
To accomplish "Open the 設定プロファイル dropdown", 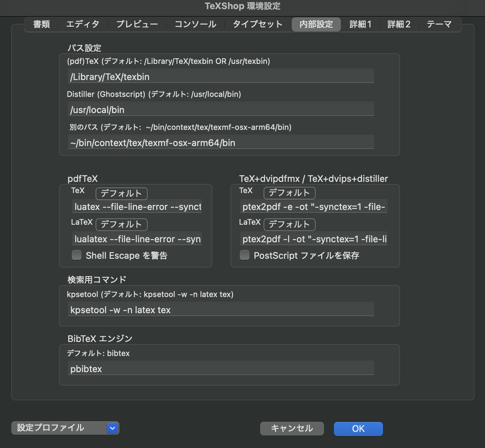I will pyautogui.click(x=65, y=428).
